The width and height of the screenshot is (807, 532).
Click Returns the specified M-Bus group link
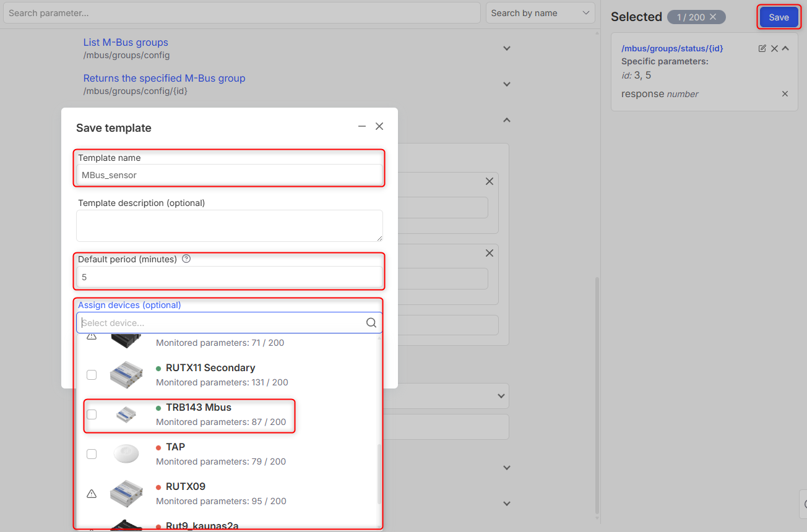click(x=164, y=79)
